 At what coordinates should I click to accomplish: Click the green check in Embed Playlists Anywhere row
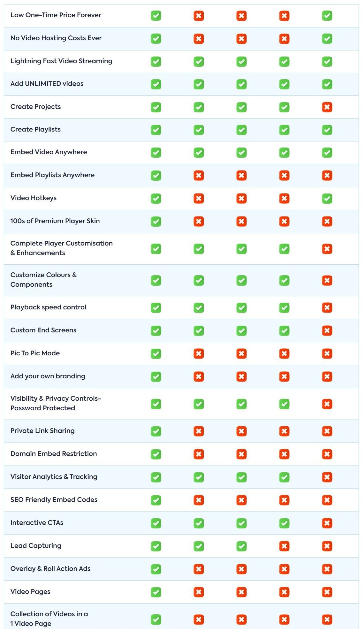coord(156,175)
